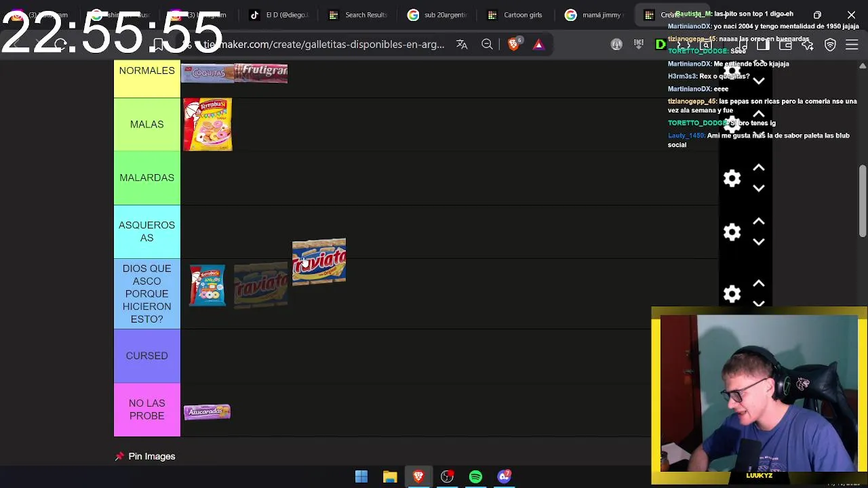Open Brave Rewards triangle icon
Image resolution: width=868 pixels, height=488 pixels.
(538, 44)
